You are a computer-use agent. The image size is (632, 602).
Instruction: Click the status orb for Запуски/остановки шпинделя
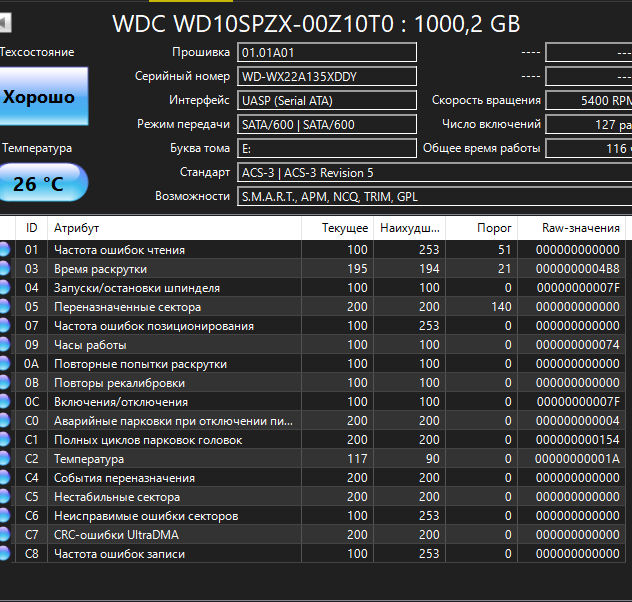coord(4,288)
